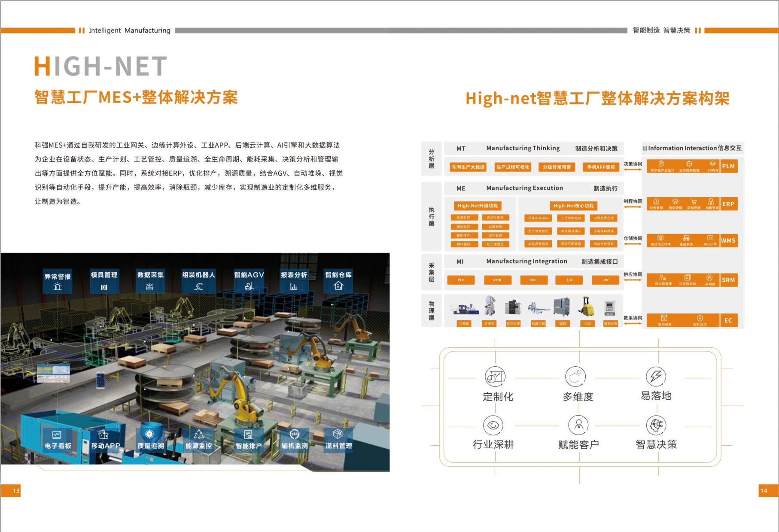
Task: Click the 能源监控 recycle icon
Action: tap(198, 434)
